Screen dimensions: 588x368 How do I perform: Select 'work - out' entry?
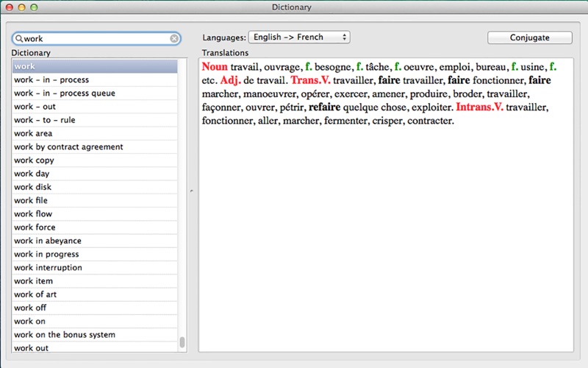click(x=95, y=107)
